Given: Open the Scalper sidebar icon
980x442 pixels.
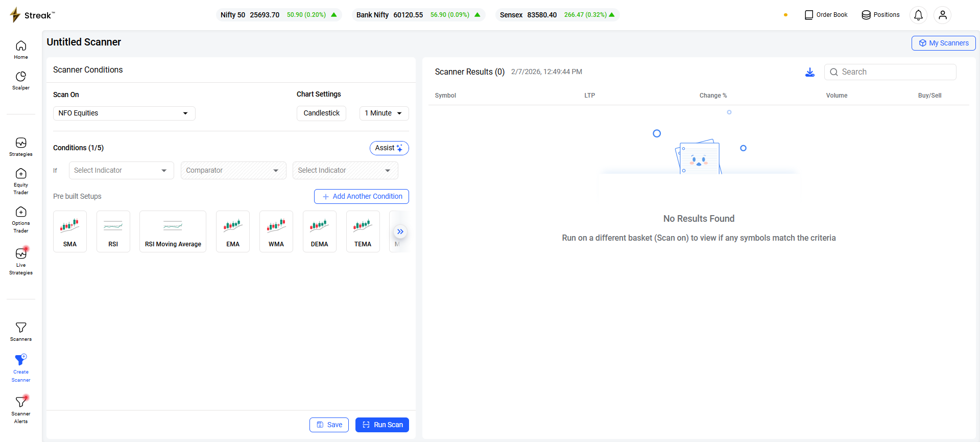Looking at the screenshot, I should 21,80.
